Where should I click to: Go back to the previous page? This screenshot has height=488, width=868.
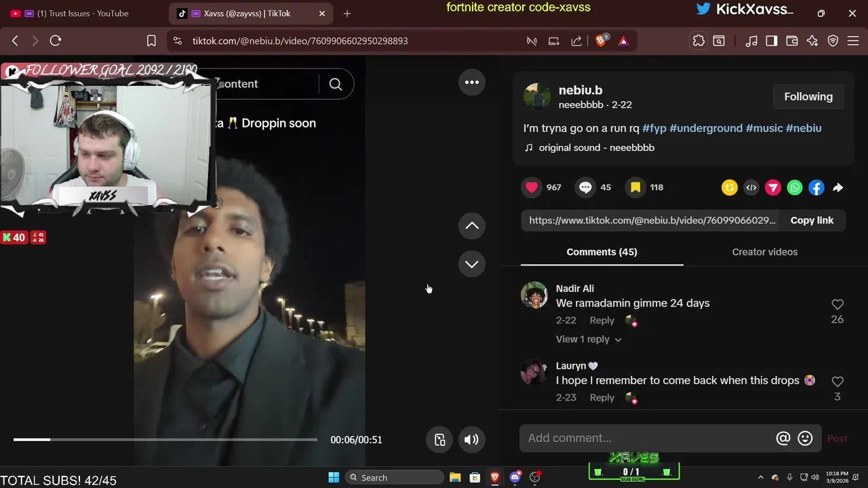[15, 41]
